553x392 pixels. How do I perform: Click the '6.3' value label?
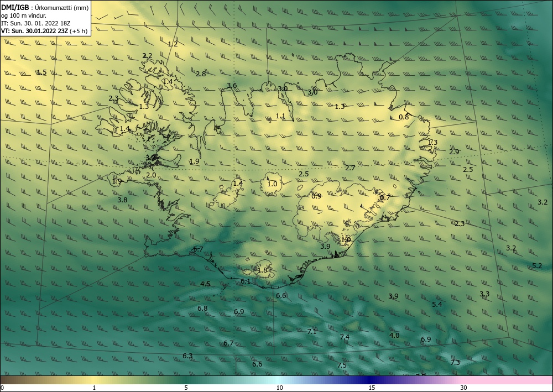coord(187,356)
